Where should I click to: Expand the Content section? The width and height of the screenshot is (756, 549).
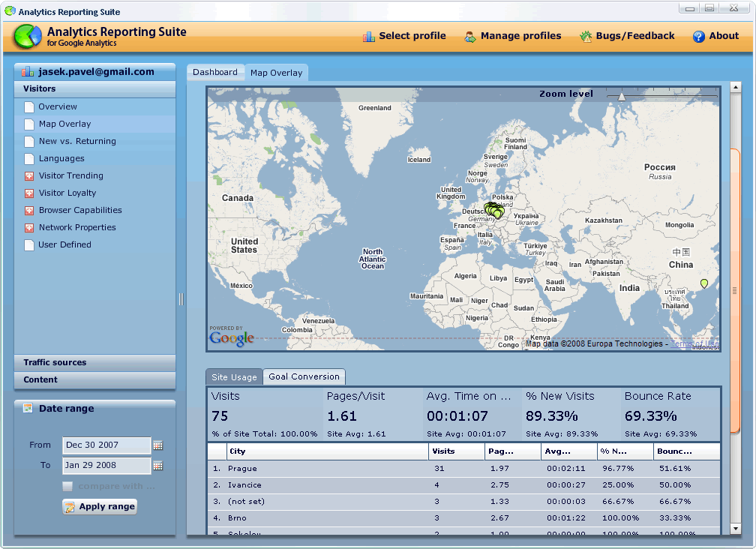pos(95,379)
